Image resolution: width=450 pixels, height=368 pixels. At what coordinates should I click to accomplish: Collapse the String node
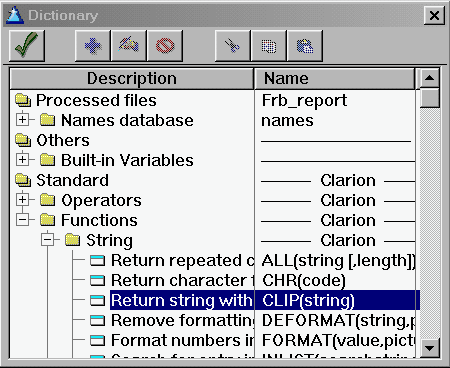click(x=48, y=239)
